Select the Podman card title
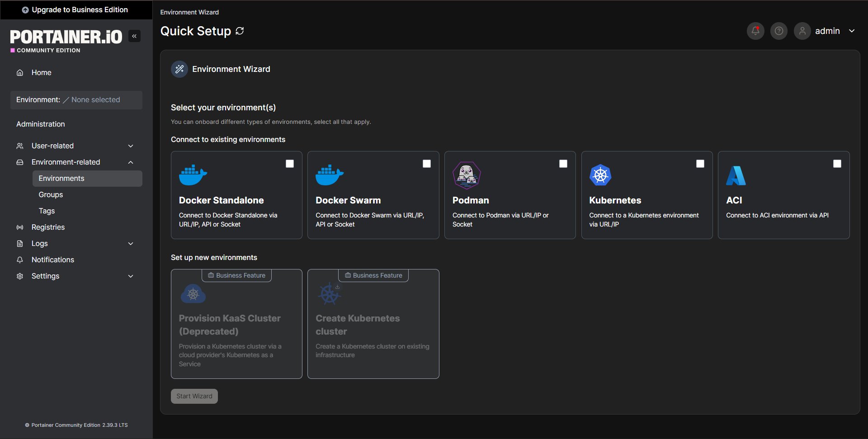Viewport: 868px width, 439px height. [471, 200]
